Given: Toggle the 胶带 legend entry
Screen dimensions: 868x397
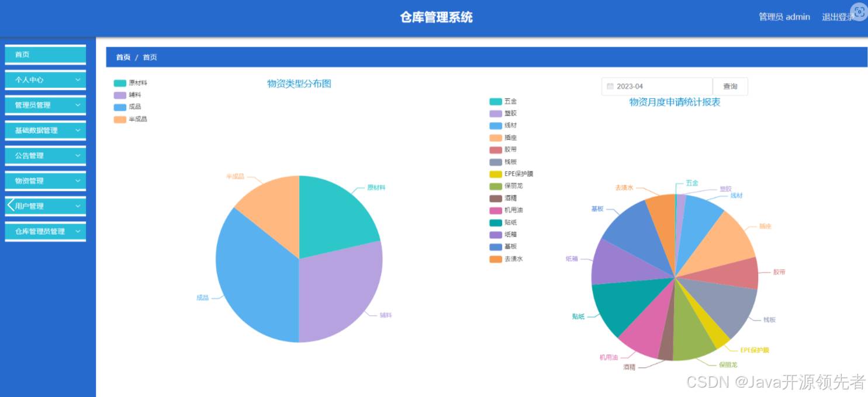Looking at the screenshot, I should pyautogui.click(x=503, y=149).
